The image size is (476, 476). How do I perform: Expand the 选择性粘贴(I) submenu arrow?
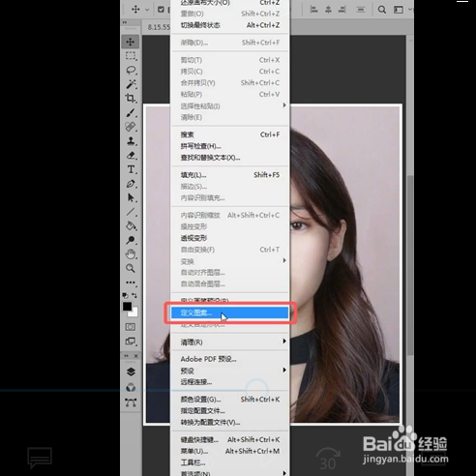pyautogui.click(x=284, y=105)
